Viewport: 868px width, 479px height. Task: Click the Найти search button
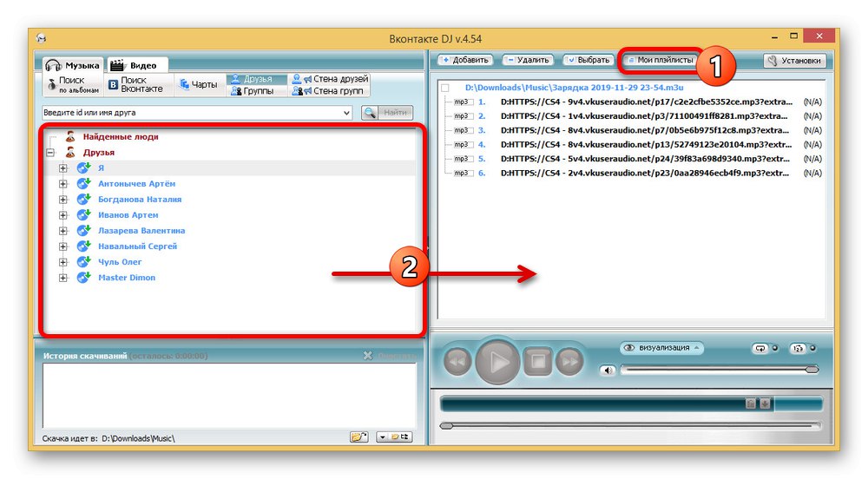point(387,112)
